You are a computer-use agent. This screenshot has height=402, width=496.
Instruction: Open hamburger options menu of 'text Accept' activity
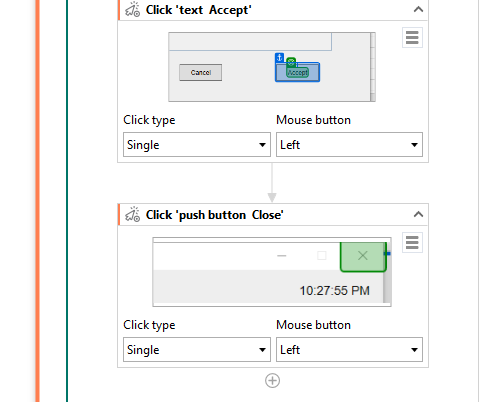click(x=412, y=38)
